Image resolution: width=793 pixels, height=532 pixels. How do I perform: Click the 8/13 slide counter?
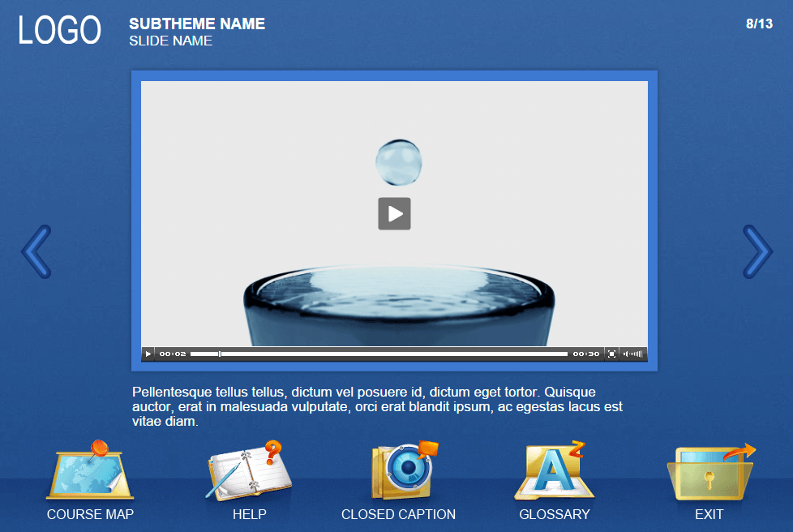(x=759, y=24)
